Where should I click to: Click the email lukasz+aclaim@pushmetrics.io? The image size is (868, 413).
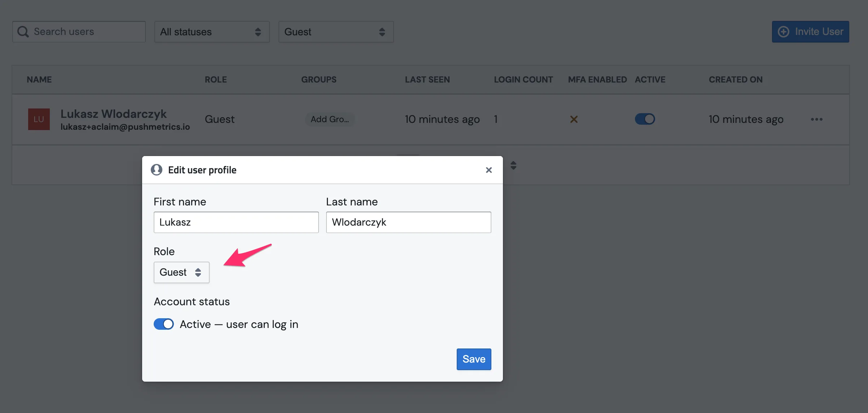125,127
